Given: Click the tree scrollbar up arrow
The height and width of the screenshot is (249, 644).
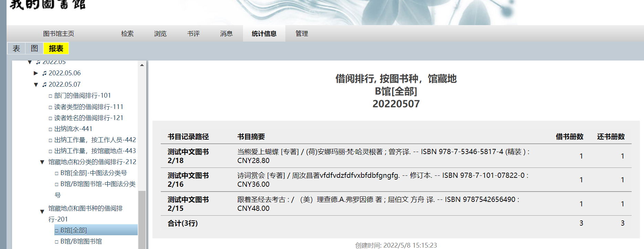Looking at the screenshot, I should pos(142,65).
